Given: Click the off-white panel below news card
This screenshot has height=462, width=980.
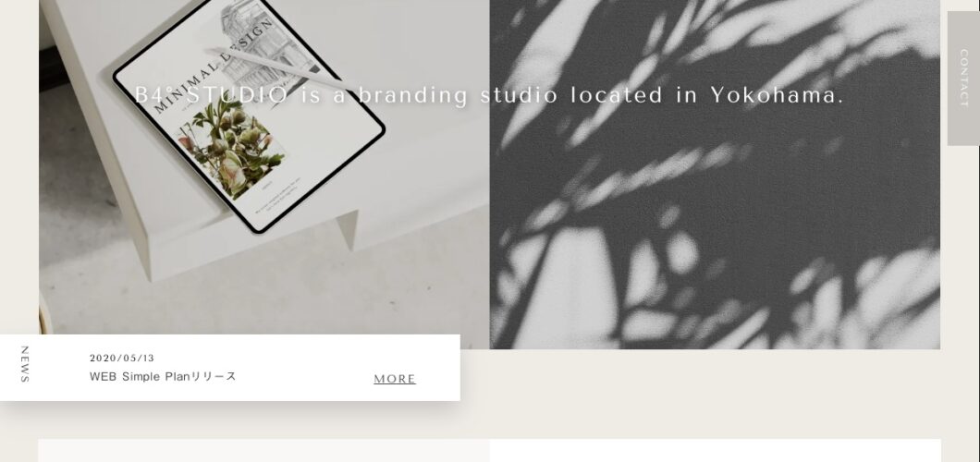Looking at the screenshot, I should click(263, 451).
